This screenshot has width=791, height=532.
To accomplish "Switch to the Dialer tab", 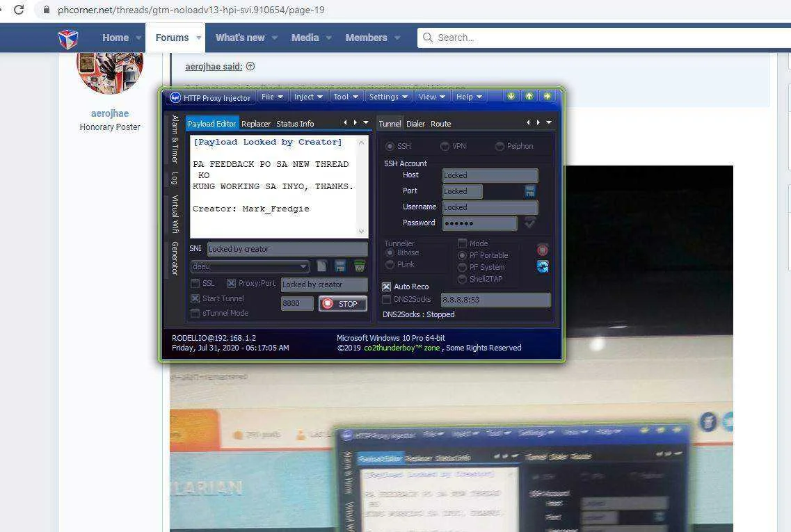I will [416, 124].
